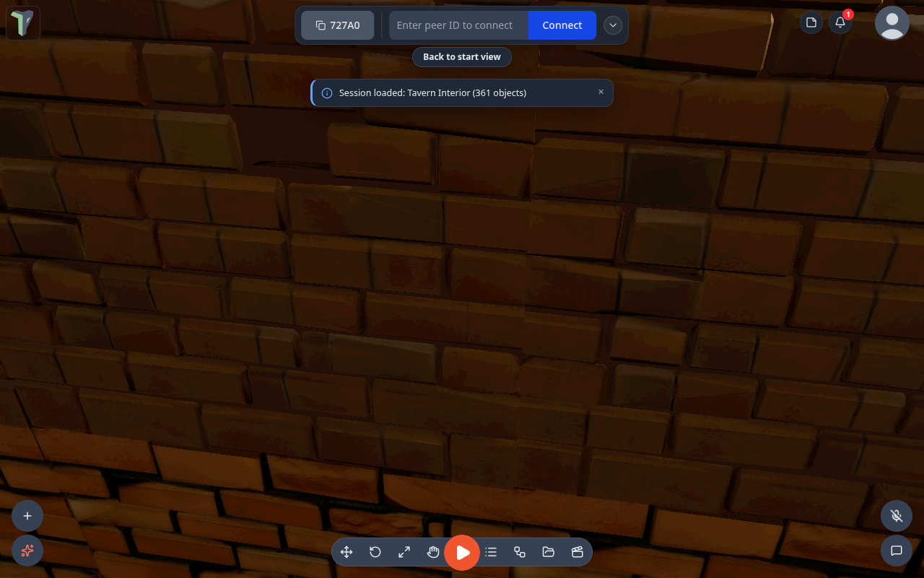Click the Connect button
The width and height of the screenshot is (924, 578).
562,25
